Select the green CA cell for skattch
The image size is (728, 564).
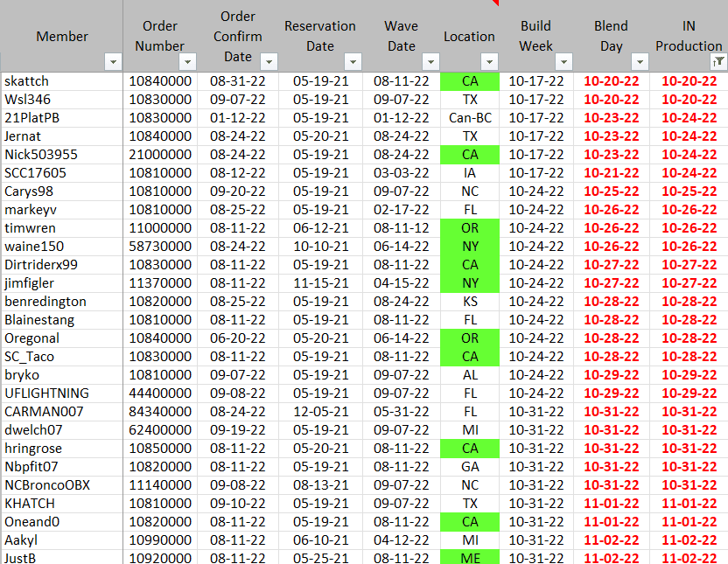point(470,81)
